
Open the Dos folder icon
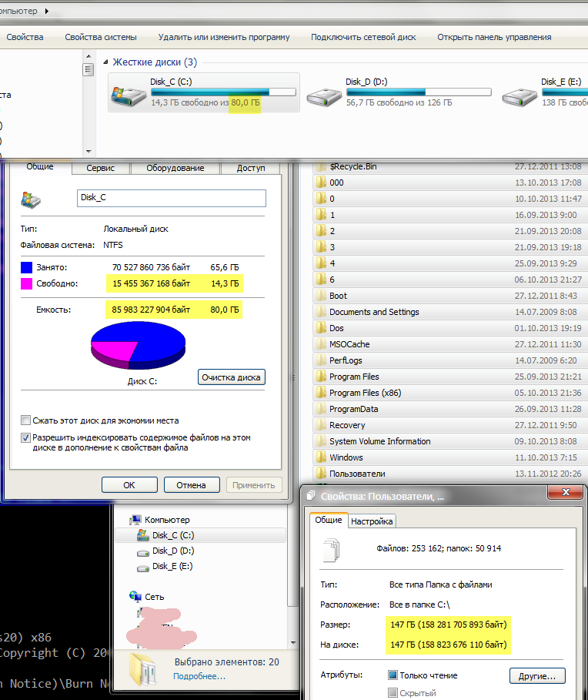coord(321,328)
